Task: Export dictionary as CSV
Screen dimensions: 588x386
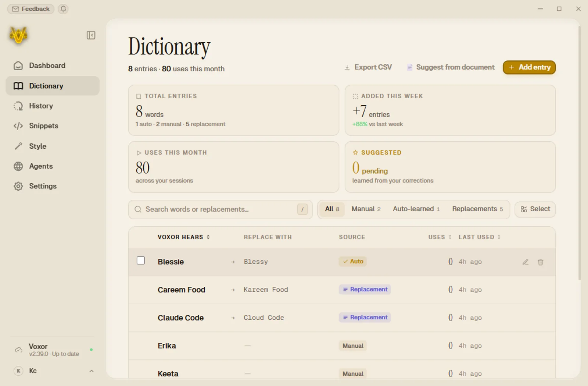Action: coord(368,67)
